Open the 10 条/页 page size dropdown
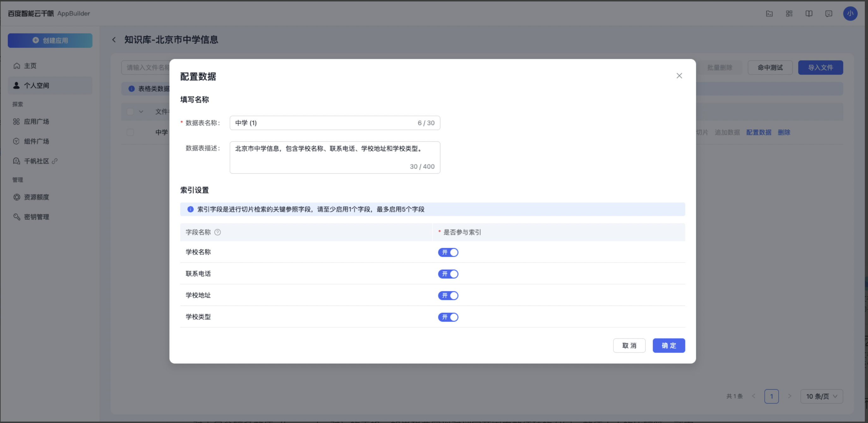The image size is (868, 423). pyautogui.click(x=822, y=396)
